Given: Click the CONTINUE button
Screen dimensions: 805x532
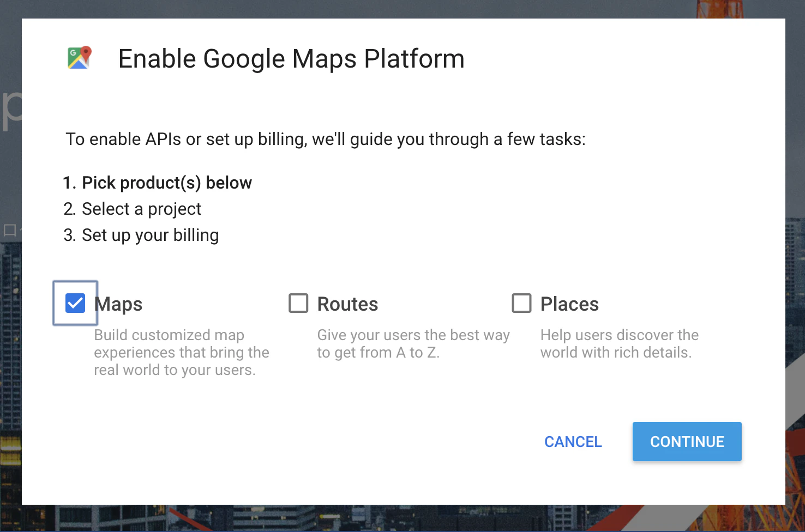Looking at the screenshot, I should coord(687,442).
